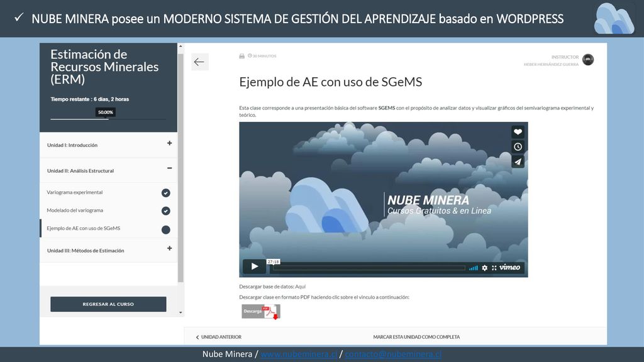Open the video settings gear
This screenshot has width=644, height=362.
click(485, 268)
